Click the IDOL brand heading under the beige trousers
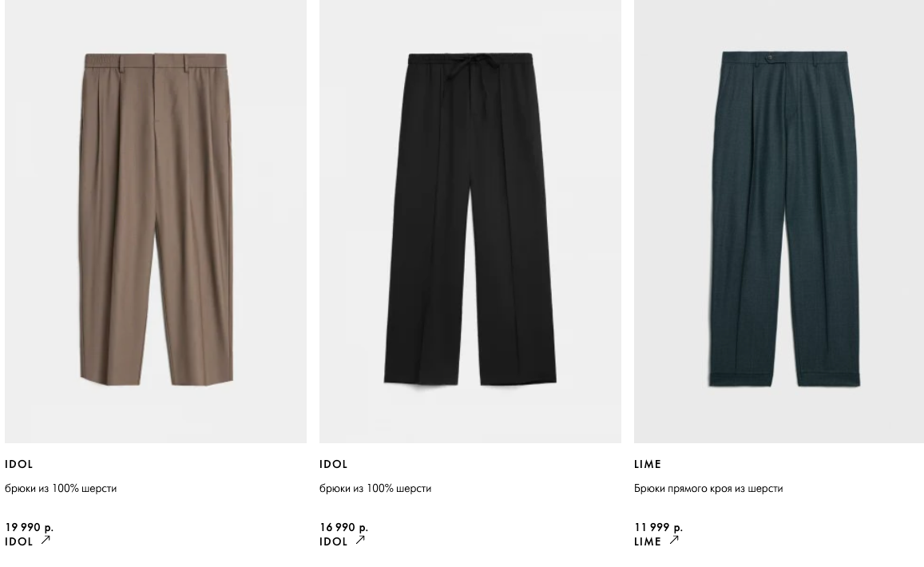This screenshot has height=567, width=924. click(19, 465)
